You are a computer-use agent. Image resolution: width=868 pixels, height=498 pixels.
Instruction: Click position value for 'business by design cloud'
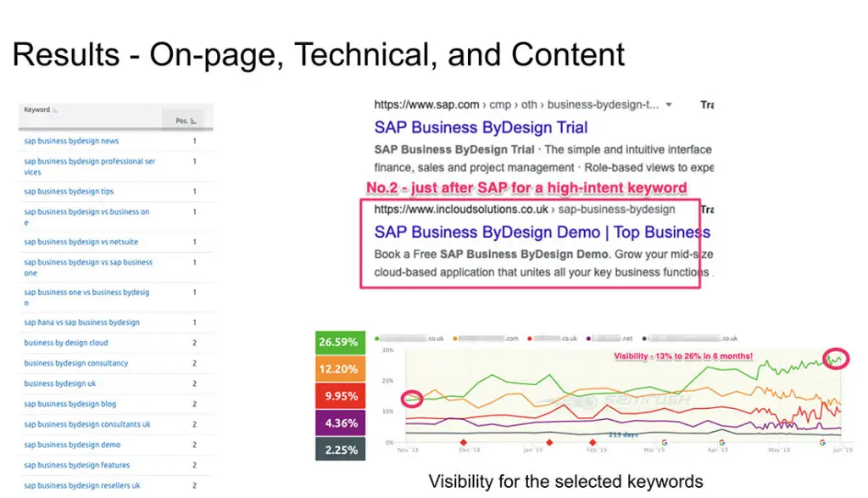[194, 343]
